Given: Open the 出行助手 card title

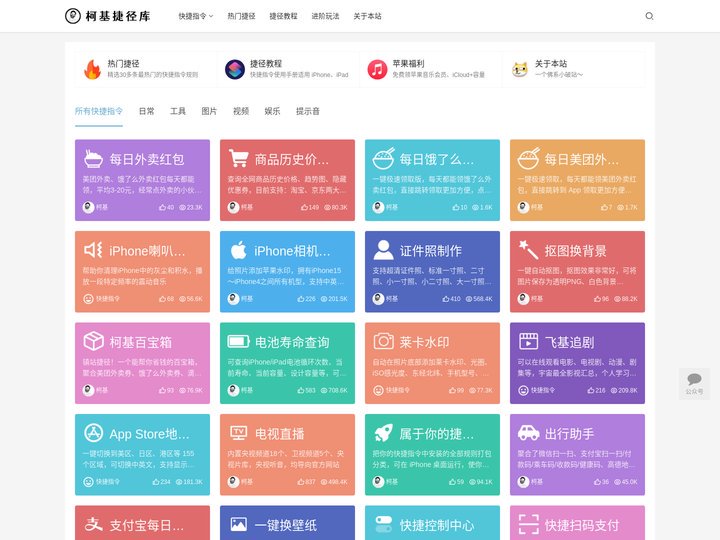Looking at the screenshot, I should (569, 433).
